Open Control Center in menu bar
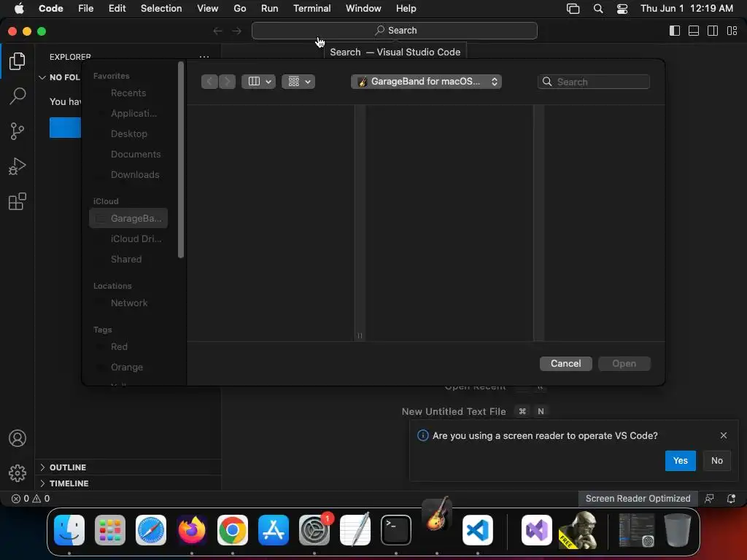Viewport: 747px width, 560px height. (x=622, y=8)
